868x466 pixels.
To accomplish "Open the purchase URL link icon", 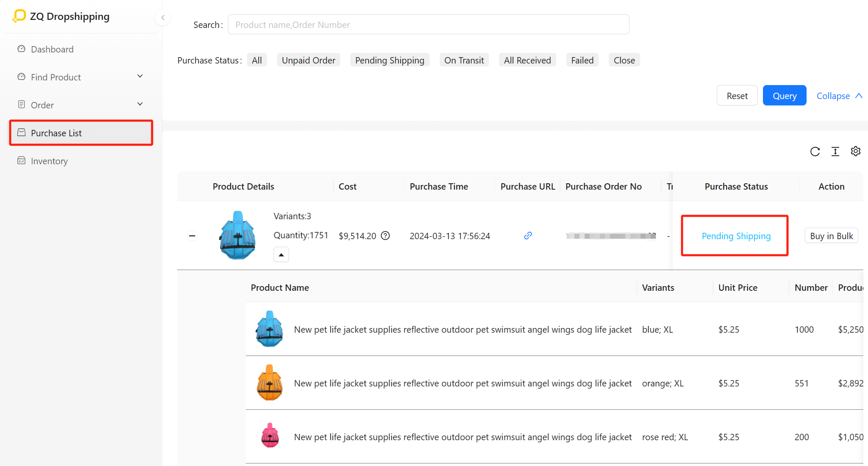I will [528, 236].
